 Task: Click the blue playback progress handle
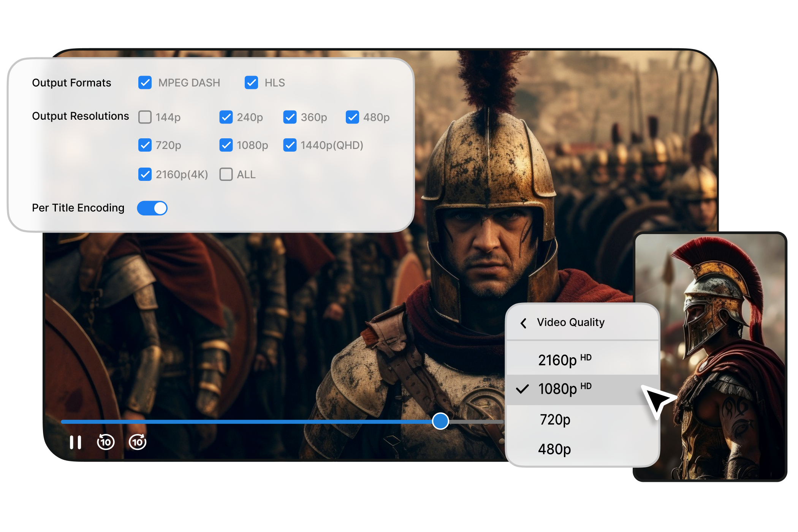(440, 421)
